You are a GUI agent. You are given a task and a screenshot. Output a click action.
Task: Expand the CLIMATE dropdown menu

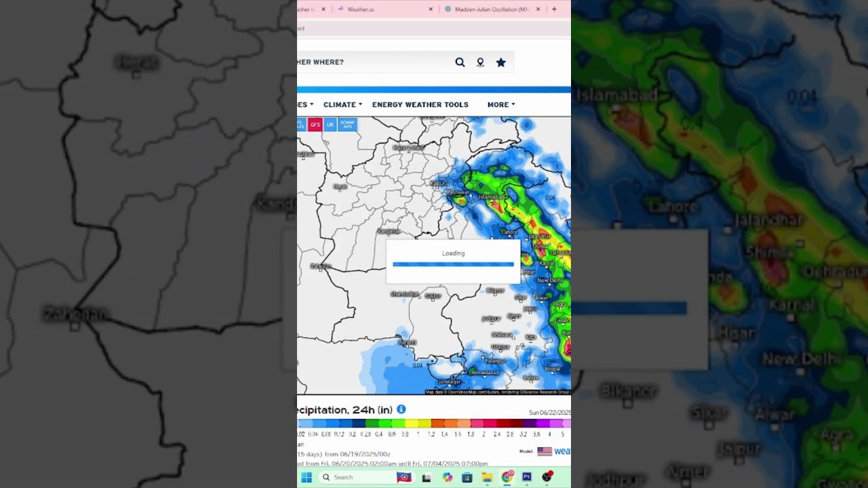(342, 104)
